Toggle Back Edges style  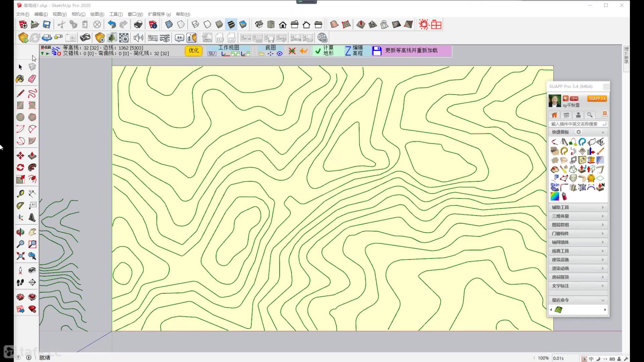[x=181, y=24]
